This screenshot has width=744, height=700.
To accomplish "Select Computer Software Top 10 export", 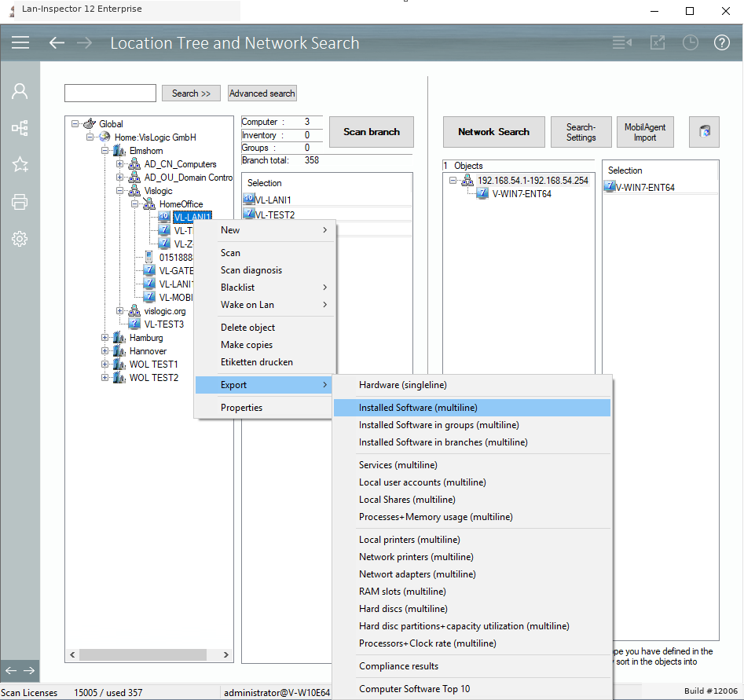I will tap(472, 689).
